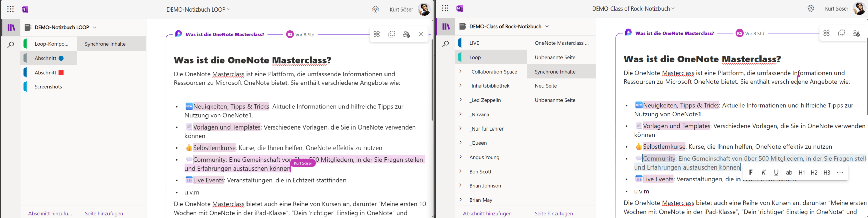Expand Brian Johnson section group

(x=460, y=185)
